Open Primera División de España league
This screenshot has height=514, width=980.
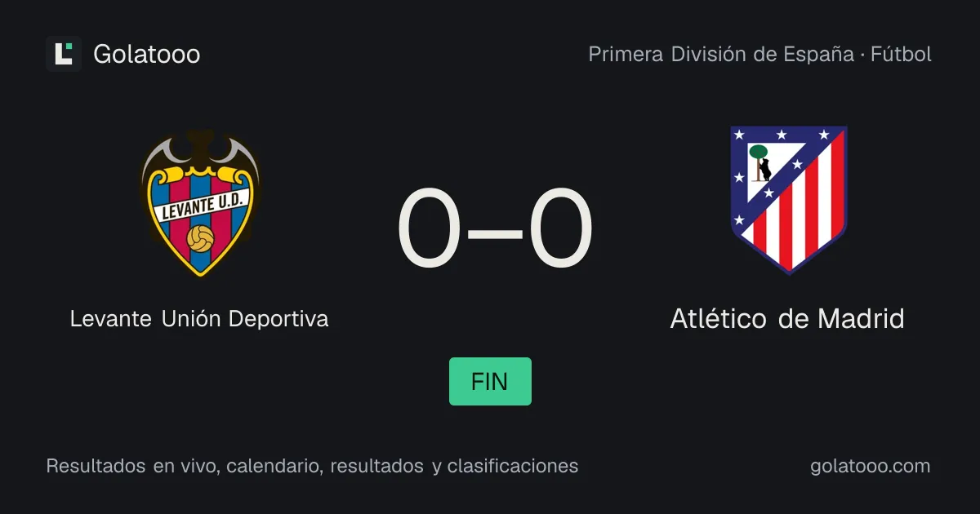point(721,55)
